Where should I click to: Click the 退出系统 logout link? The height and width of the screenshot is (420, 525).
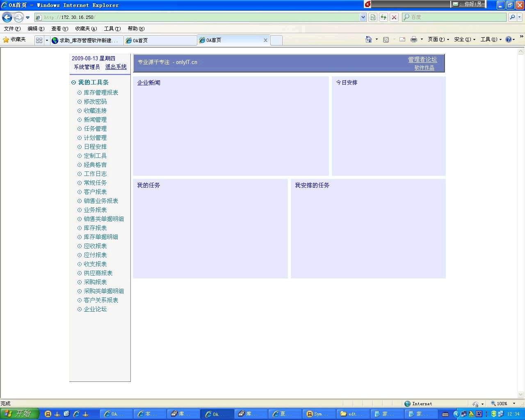coord(116,67)
